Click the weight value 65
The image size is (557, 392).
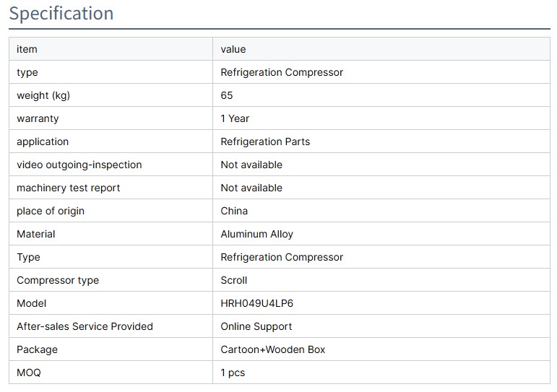coord(227,95)
